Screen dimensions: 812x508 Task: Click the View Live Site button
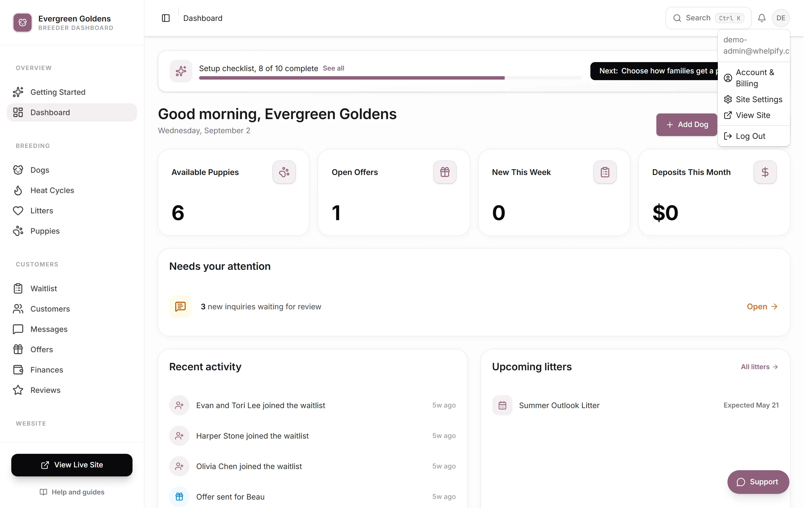72,465
